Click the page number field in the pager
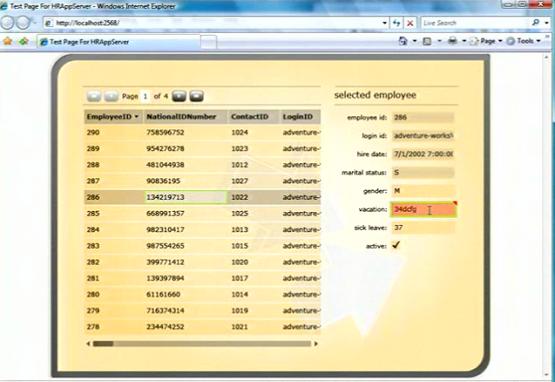555x382 pixels. (x=145, y=96)
